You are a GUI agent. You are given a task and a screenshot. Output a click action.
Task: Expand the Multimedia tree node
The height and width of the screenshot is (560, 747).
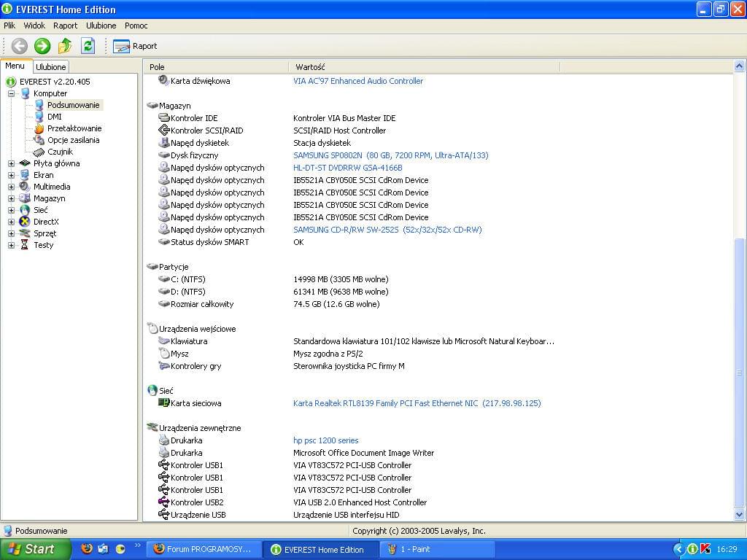(x=12, y=187)
